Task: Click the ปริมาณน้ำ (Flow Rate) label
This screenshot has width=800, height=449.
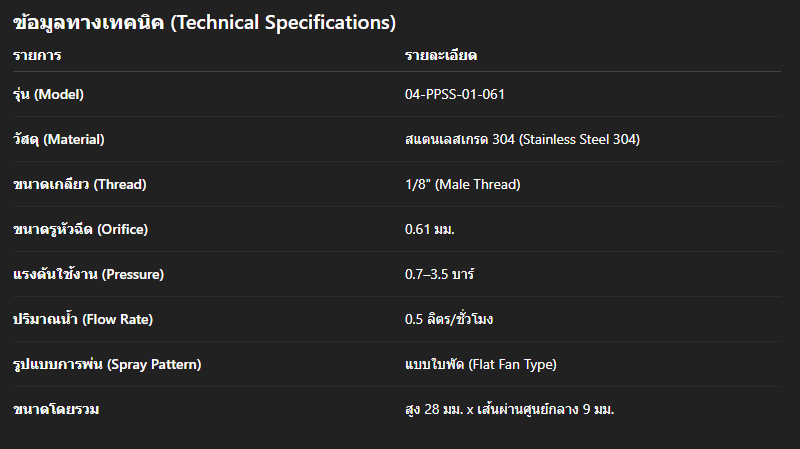Action: tap(82, 319)
